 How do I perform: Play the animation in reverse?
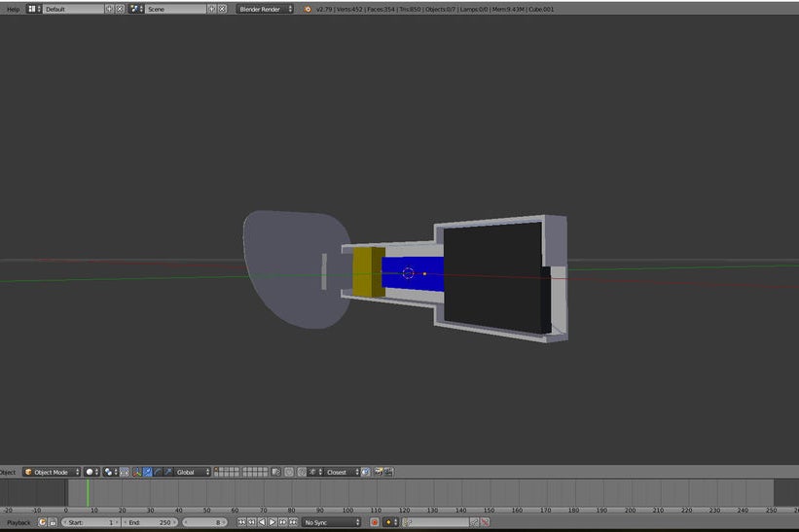click(262, 522)
